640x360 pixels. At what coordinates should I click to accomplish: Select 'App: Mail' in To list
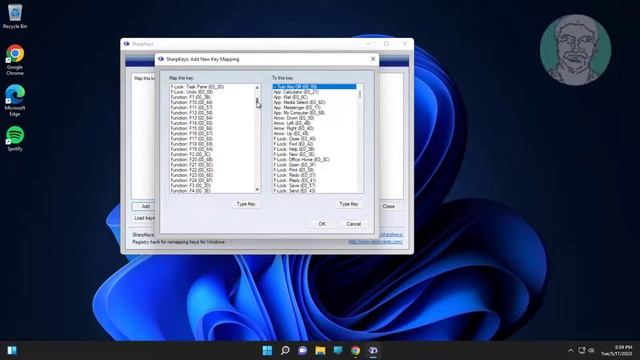pos(291,97)
